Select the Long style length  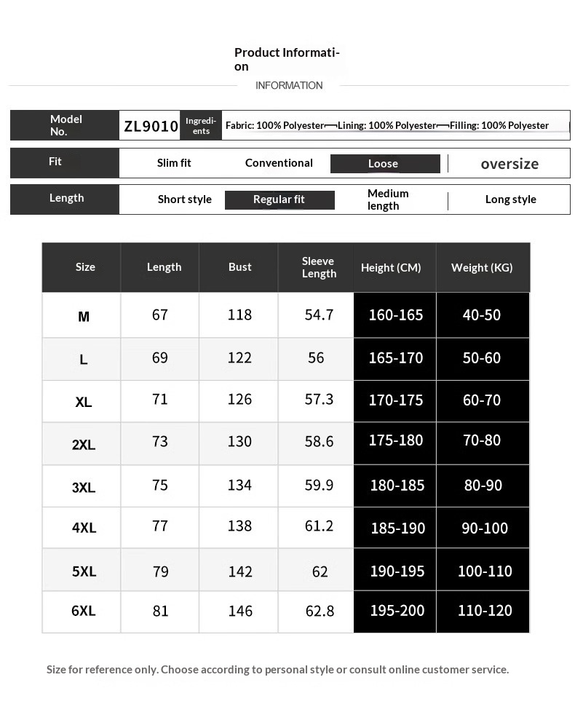510,199
